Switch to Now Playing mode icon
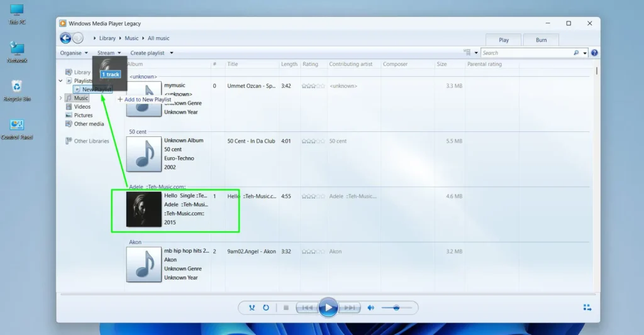The image size is (644, 335). (587, 307)
